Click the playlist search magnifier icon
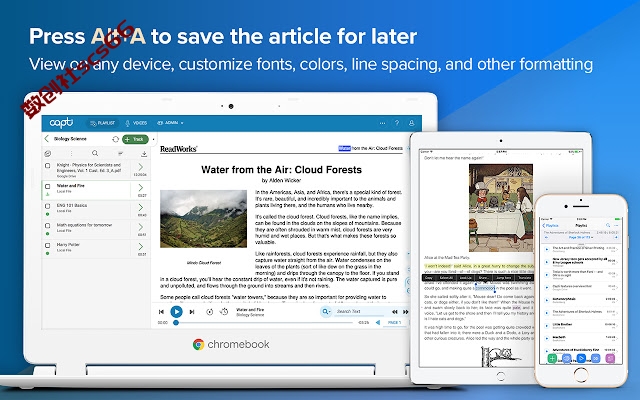640x400 pixels. [95, 153]
